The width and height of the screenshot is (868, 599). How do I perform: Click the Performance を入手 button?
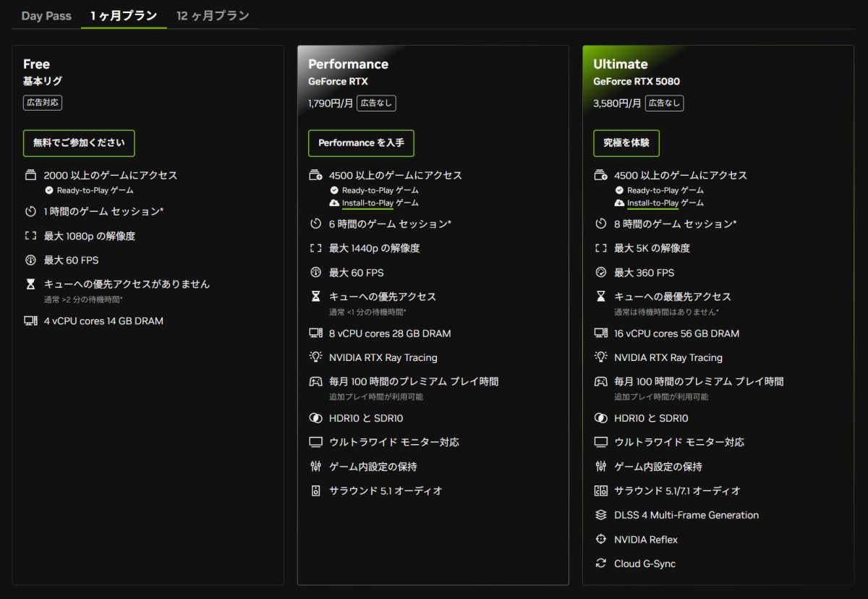(x=361, y=143)
